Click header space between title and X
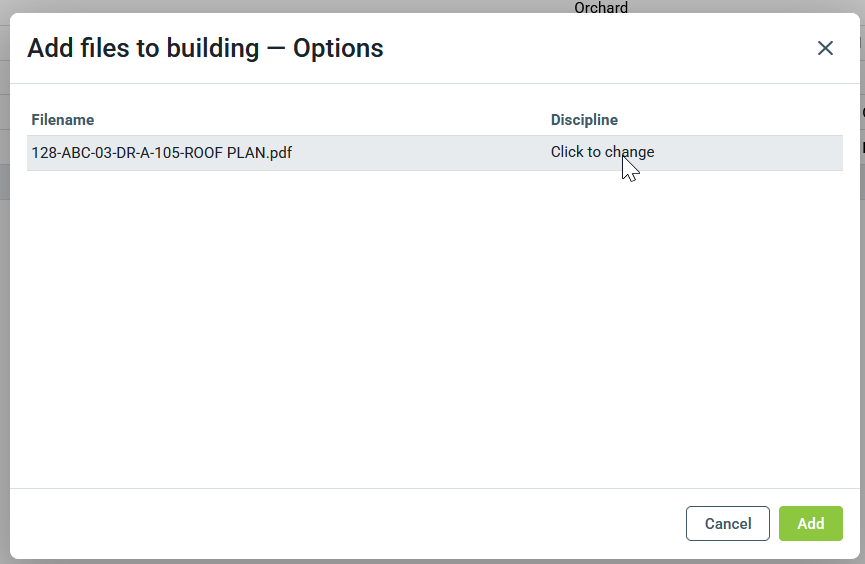This screenshot has width=865, height=564. pos(600,48)
